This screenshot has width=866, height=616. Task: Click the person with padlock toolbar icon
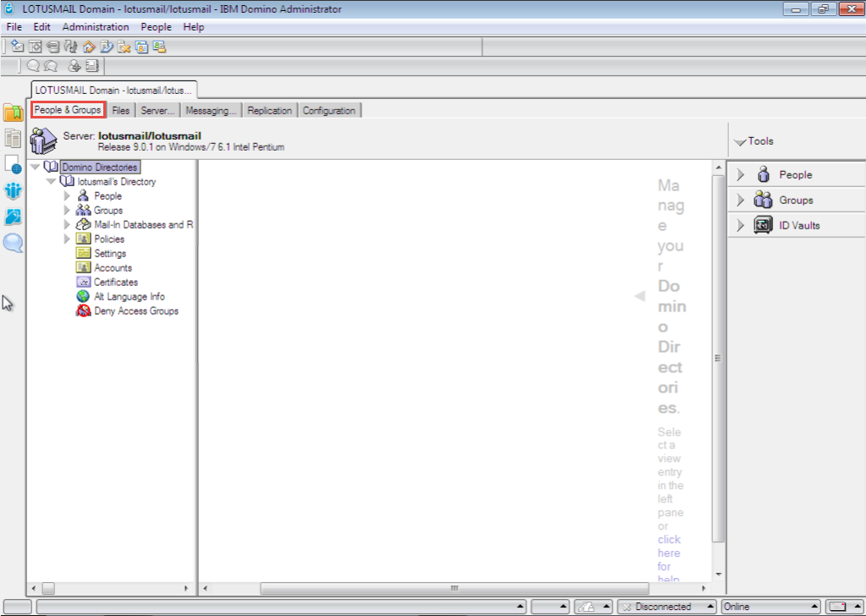click(160, 47)
